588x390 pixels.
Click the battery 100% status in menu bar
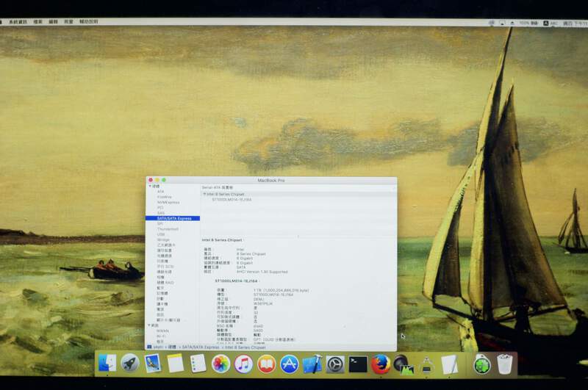point(528,24)
